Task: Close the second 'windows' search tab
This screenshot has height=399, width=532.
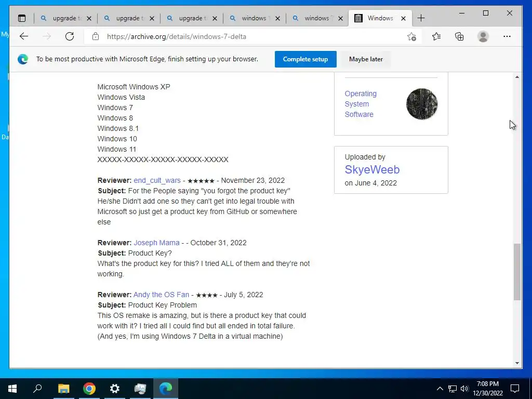Action: 341,18
